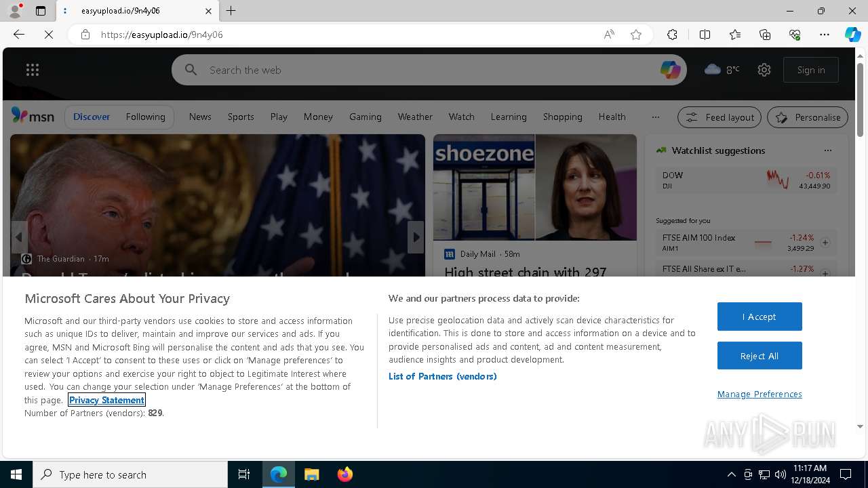Open the Learning section
Image resolution: width=868 pixels, height=488 pixels.
509,117
